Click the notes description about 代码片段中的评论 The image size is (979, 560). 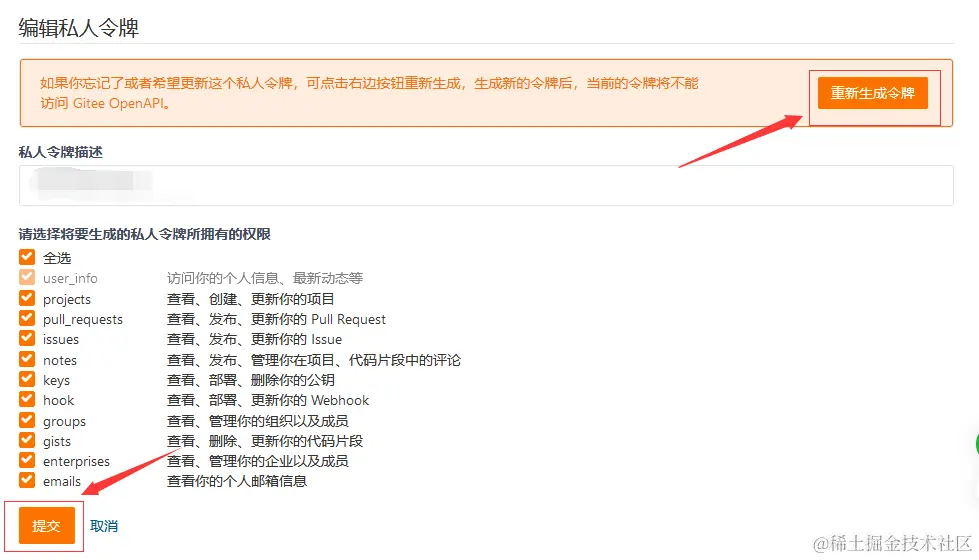(313, 360)
